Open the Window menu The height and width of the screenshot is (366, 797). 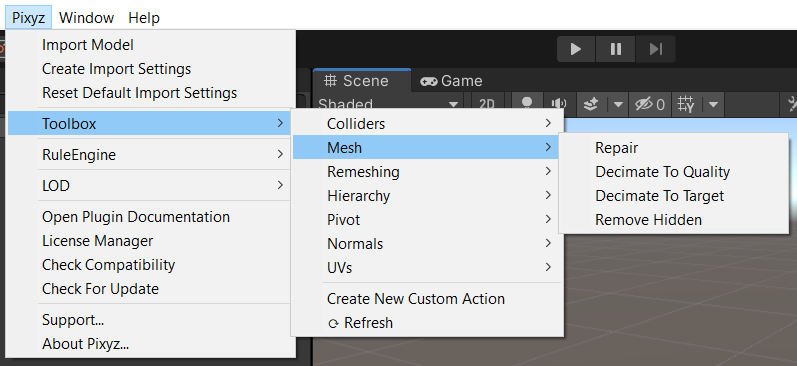[86, 18]
